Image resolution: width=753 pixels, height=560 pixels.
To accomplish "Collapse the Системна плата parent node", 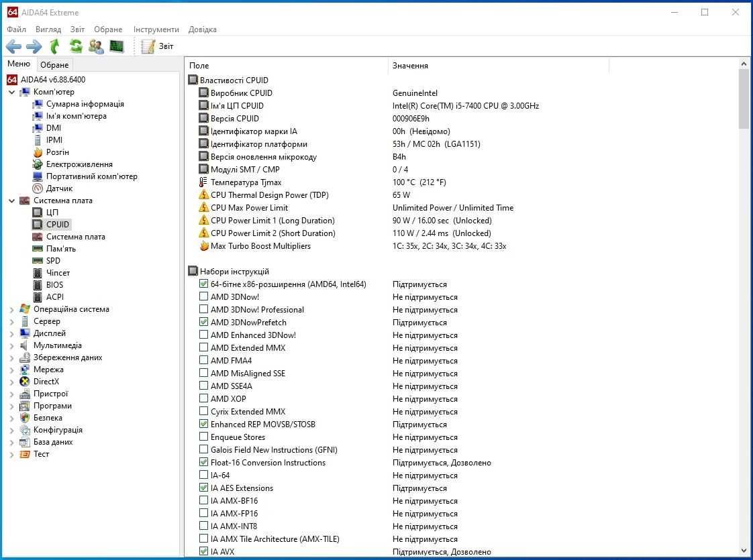I will click(x=11, y=201).
